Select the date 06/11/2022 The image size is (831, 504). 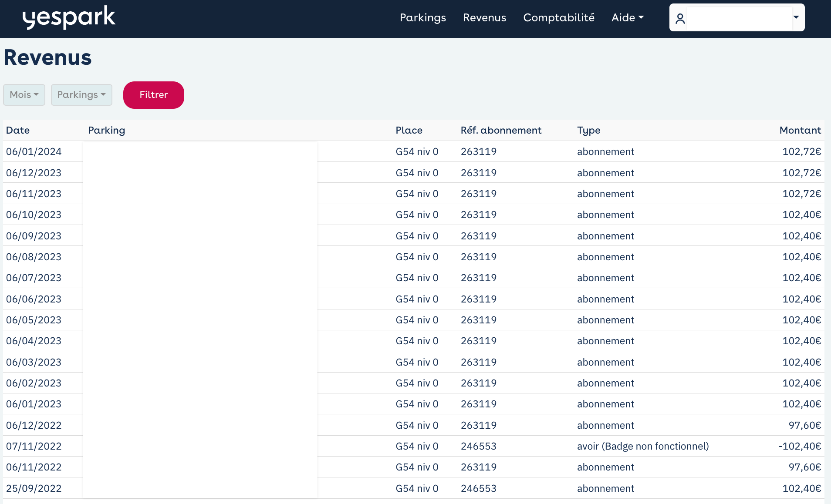pos(34,467)
